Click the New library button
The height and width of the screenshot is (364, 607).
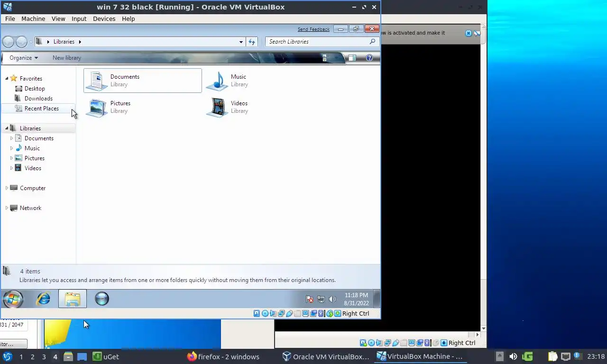coord(67,58)
